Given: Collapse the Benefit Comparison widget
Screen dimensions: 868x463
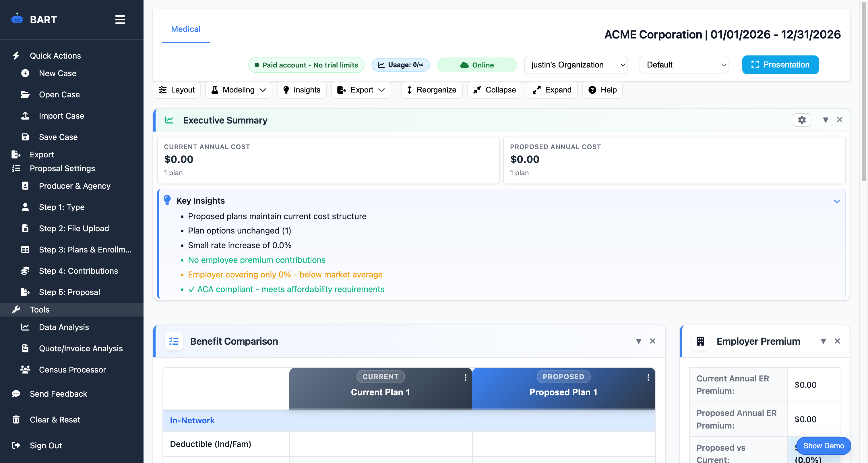Looking at the screenshot, I should [x=639, y=341].
